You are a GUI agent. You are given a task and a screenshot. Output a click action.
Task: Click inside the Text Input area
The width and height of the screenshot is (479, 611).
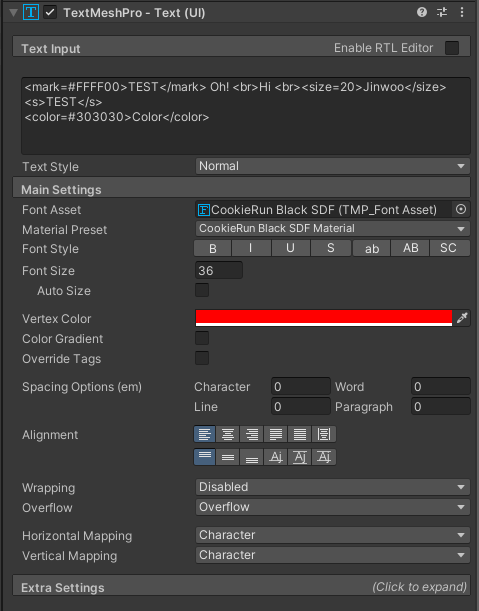(246, 116)
